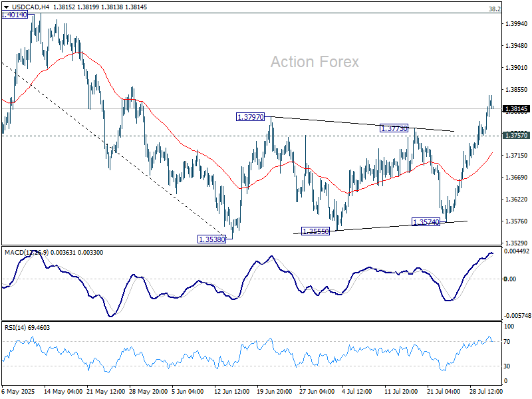Click the RSI 70 level label

pyautogui.click(x=507, y=342)
